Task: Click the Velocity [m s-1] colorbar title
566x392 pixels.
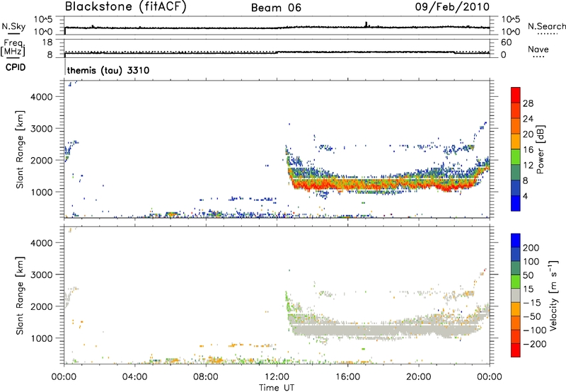Action: pyautogui.click(x=553, y=296)
